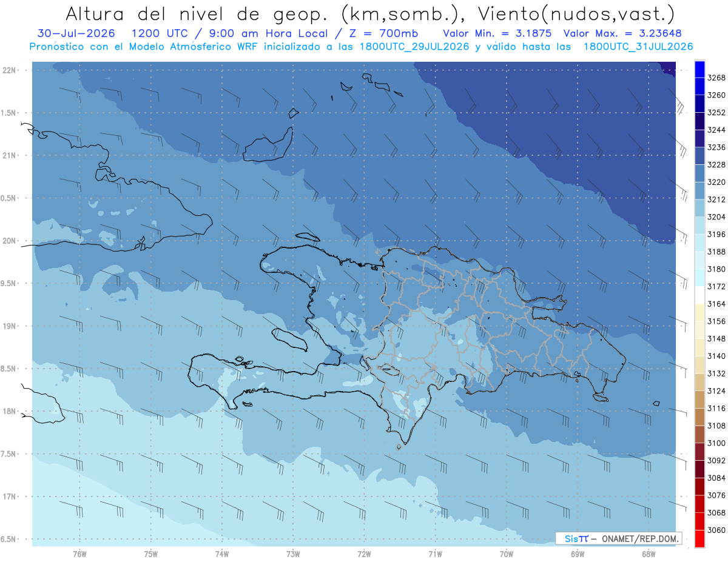Click the "74W" longitude axis label

tap(222, 554)
